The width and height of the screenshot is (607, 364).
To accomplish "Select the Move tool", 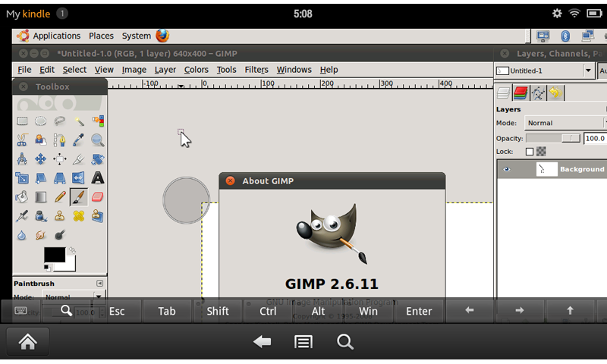I will point(41,159).
